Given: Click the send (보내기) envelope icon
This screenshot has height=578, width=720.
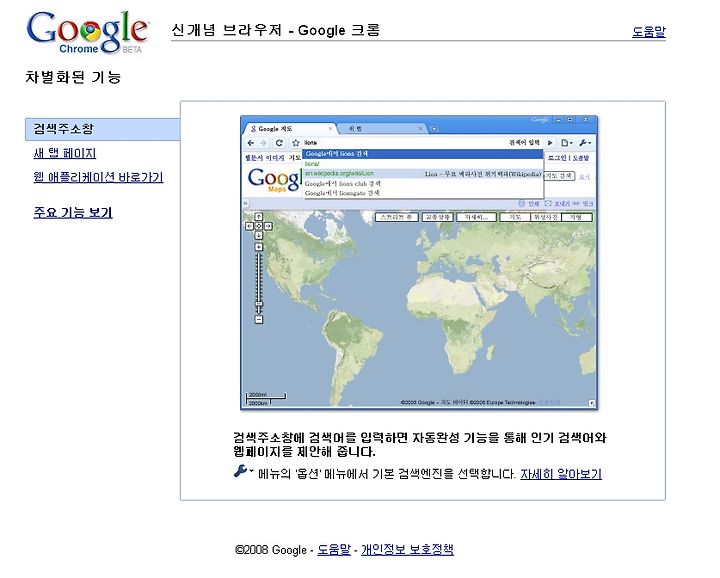Looking at the screenshot, I should [548, 203].
